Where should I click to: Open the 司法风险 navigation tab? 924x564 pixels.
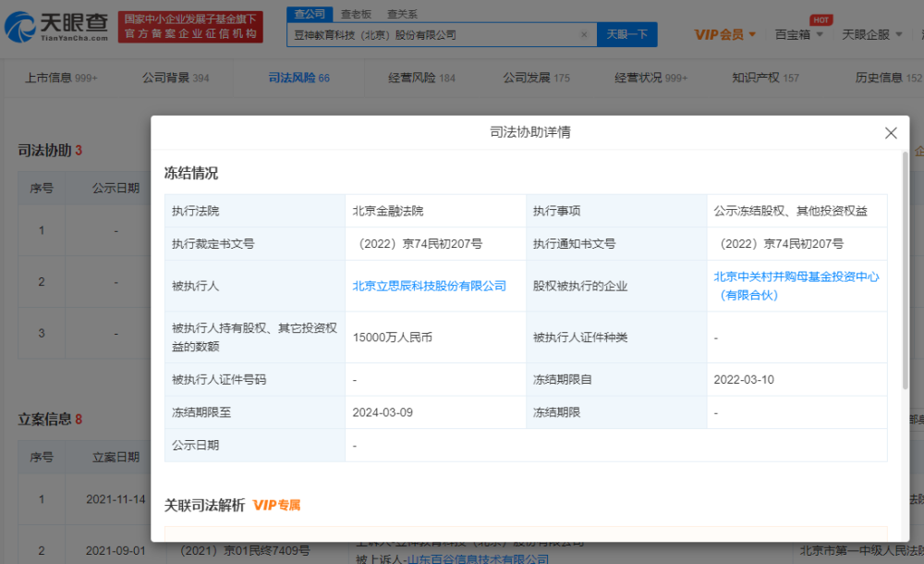click(298, 79)
